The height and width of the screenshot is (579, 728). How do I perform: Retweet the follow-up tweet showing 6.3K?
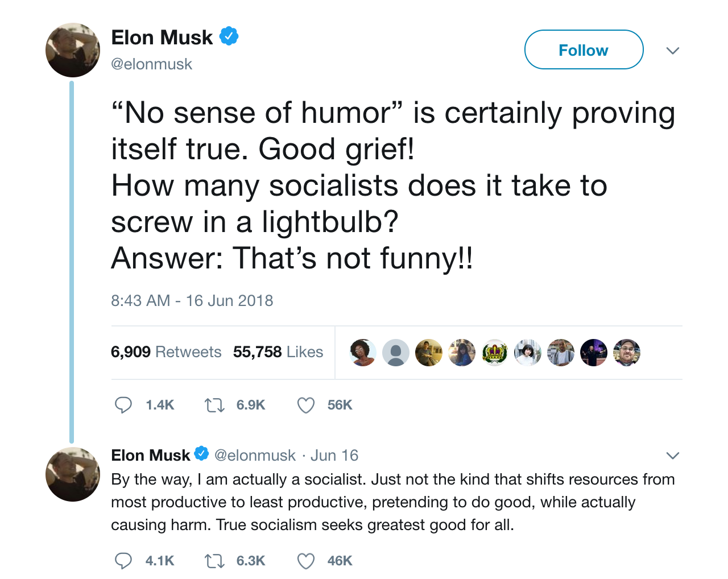[x=214, y=561]
